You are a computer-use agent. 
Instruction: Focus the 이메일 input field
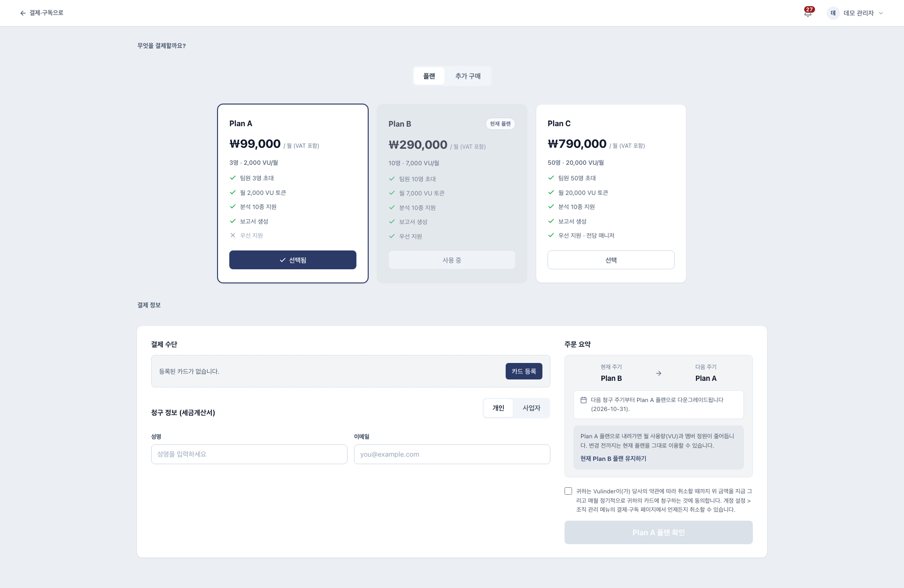[452, 454]
